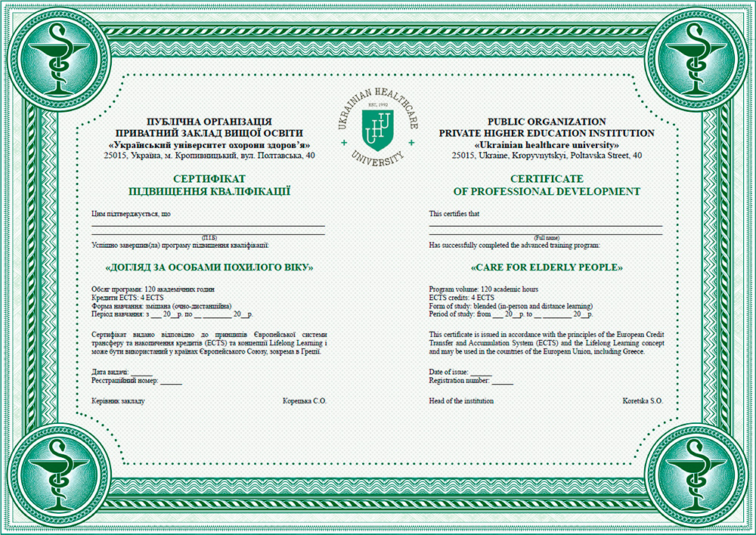Click the green shield logo at top center
This screenshot has width=756, height=535.
click(377, 125)
